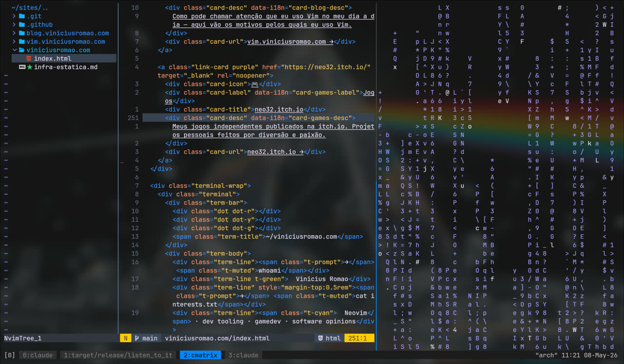Click the folder icon beside blog.viniciusromao.com

(22, 33)
